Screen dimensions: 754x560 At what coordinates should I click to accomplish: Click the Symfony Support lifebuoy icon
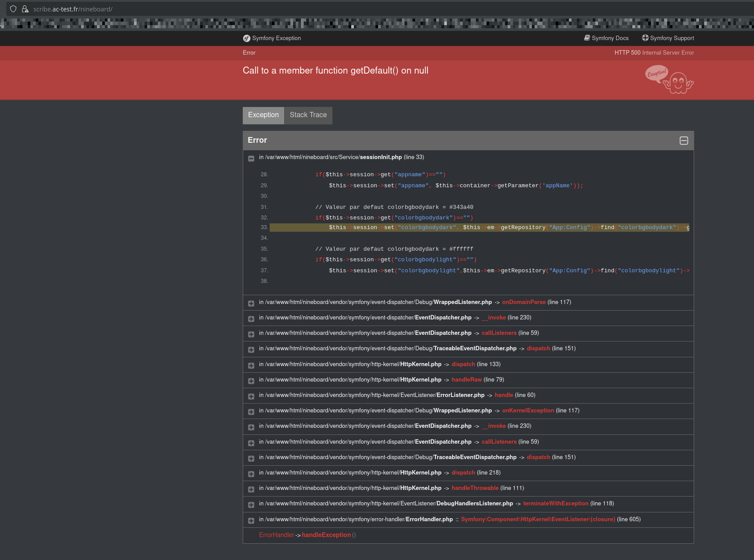pos(645,38)
